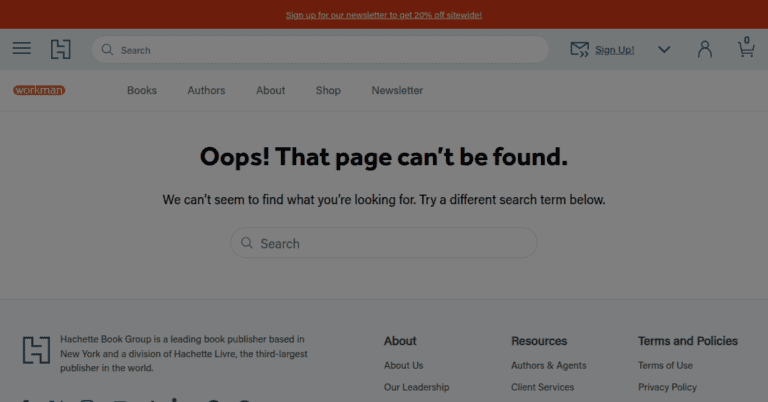Go to Hachette logo home in header
The width and height of the screenshot is (768, 402).
(61, 49)
